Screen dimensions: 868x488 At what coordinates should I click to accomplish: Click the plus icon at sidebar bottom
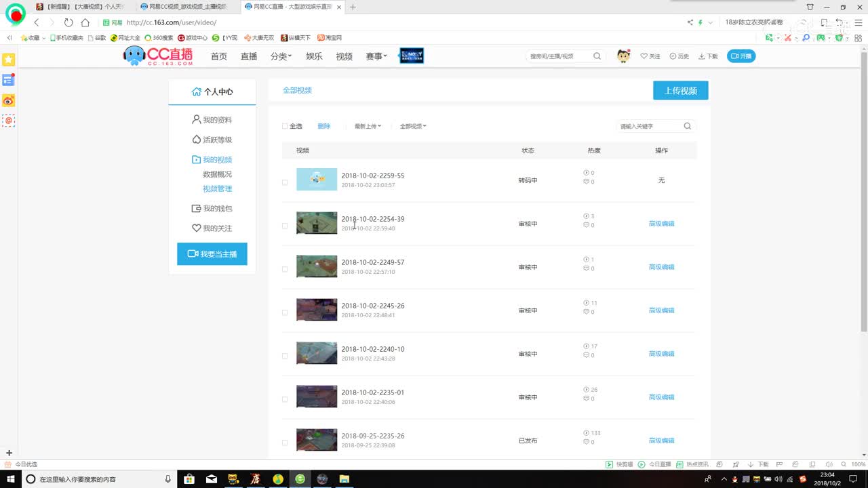(9, 453)
